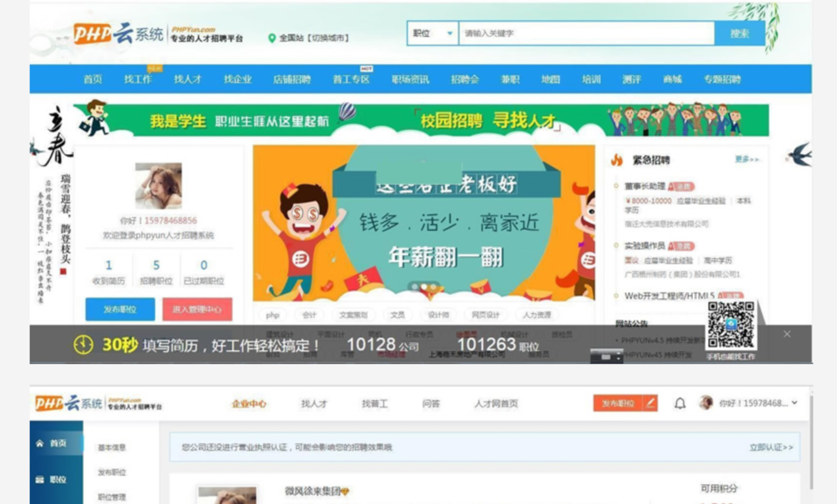Screen dimensions: 837x504
Task: Click the user profile photo in login card
Action: [159, 186]
